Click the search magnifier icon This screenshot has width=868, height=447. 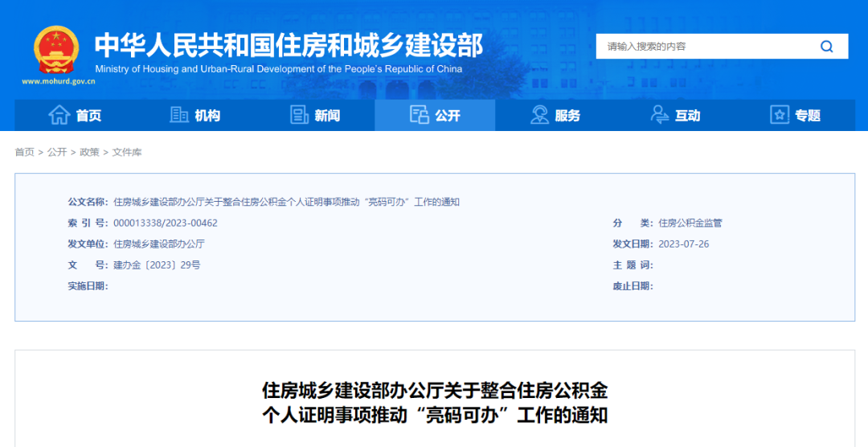click(826, 47)
